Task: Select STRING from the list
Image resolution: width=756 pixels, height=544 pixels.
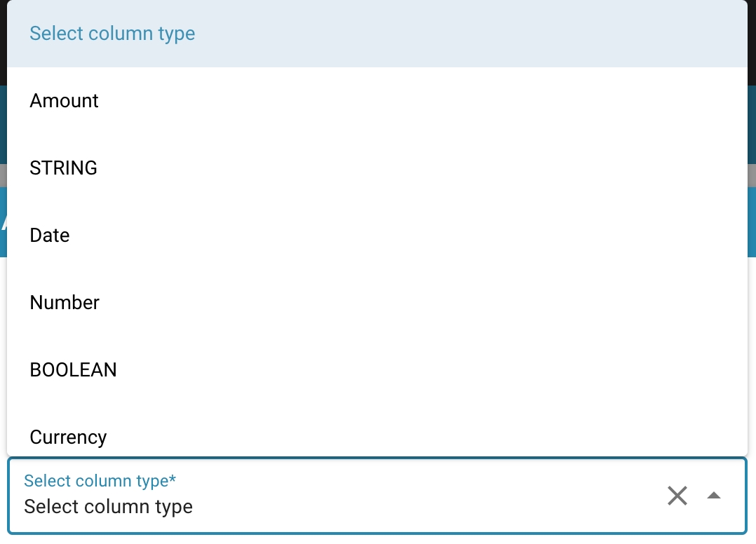Action: [x=64, y=168]
